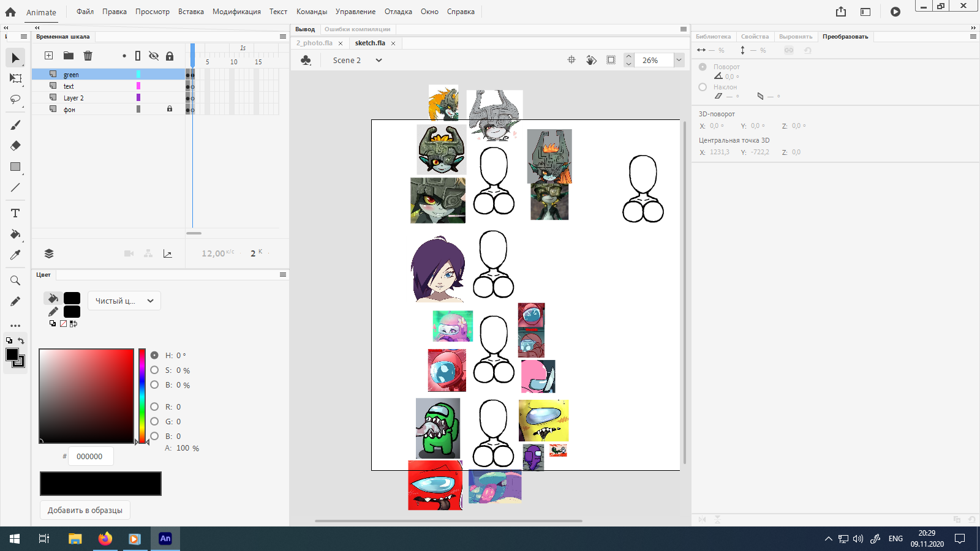Open the Output panel options menu
The width and height of the screenshot is (980, 551).
click(x=684, y=29)
